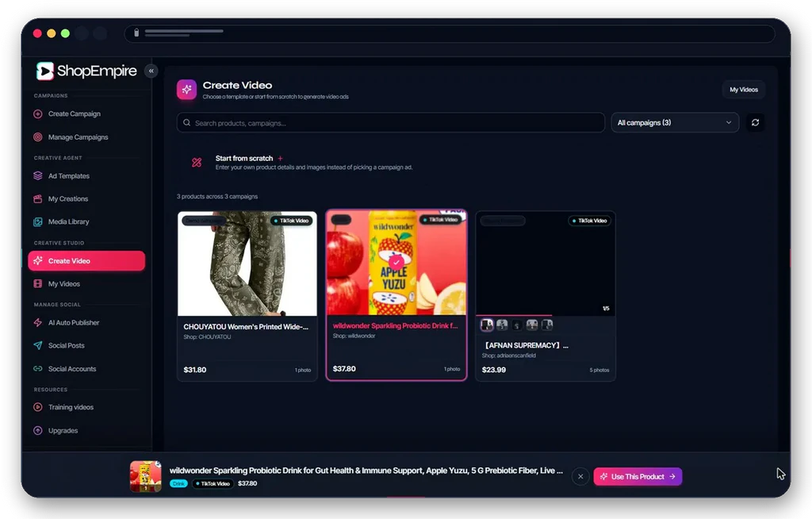The image size is (812, 519).
Task: Click TikTok Video badge on CHOUYATOU card
Action: (x=292, y=221)
